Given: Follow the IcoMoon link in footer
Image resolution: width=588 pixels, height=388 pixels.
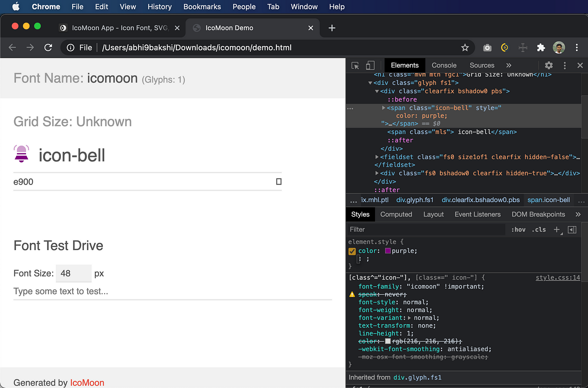Looking at the screenshot, I should coord(87,383).
